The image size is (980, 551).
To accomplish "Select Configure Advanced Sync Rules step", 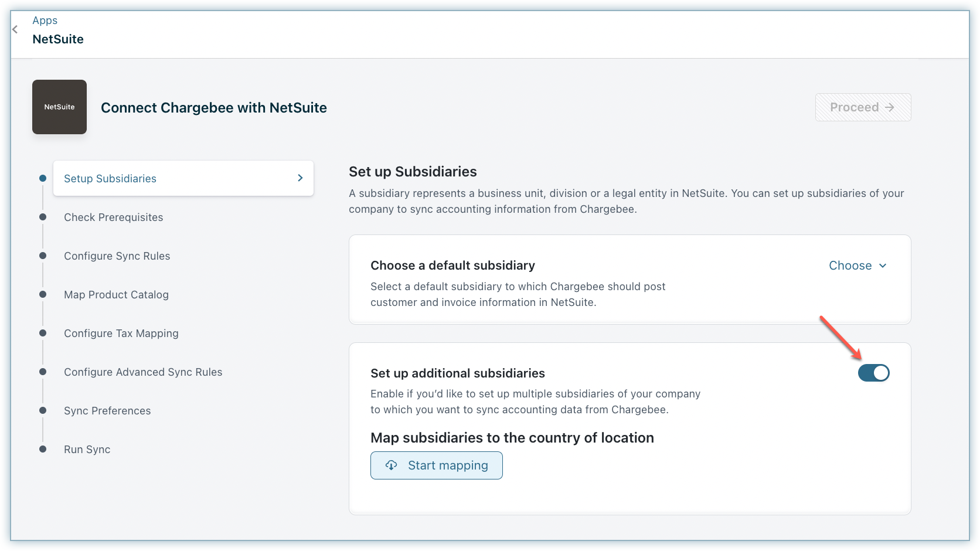I will click(143, 372).
